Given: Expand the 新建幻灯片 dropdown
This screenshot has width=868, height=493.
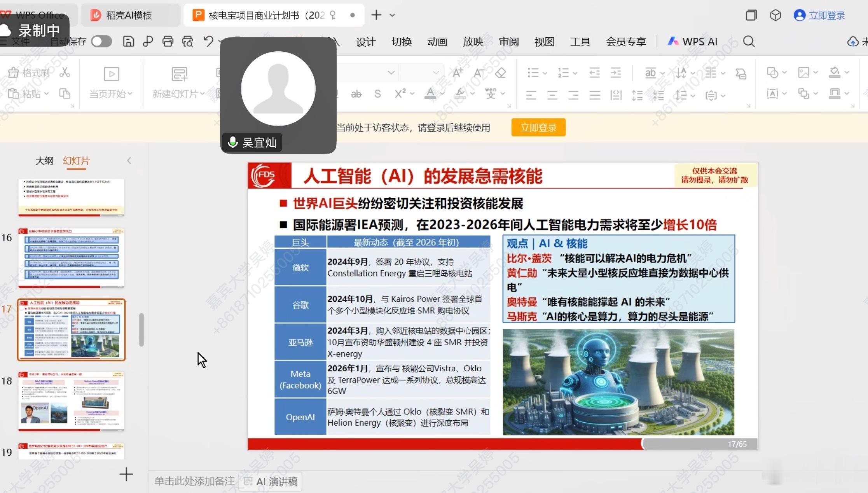Looking at the screenshot, I should (x=202, y=94).
